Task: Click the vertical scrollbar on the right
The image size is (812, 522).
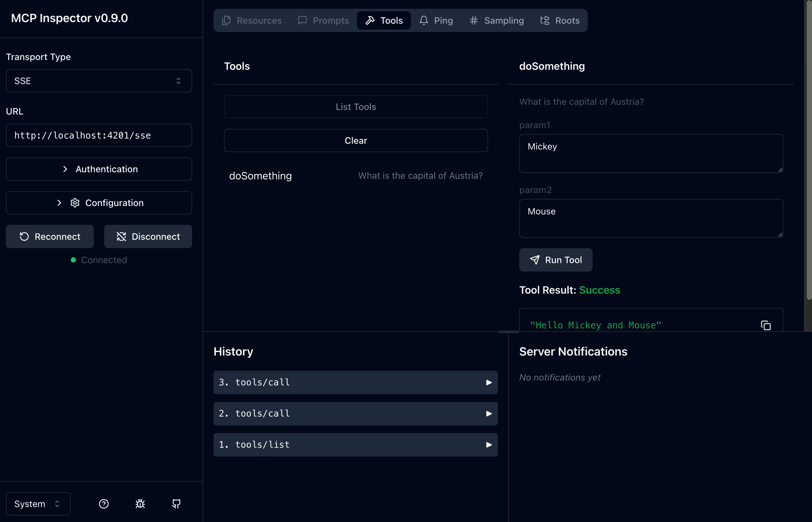Action: coord(809,149)
